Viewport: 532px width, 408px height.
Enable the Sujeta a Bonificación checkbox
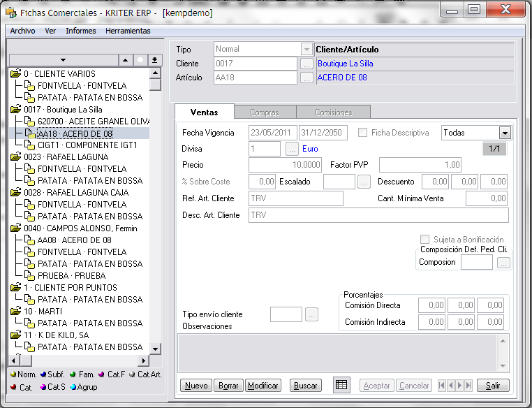(424, 240)
